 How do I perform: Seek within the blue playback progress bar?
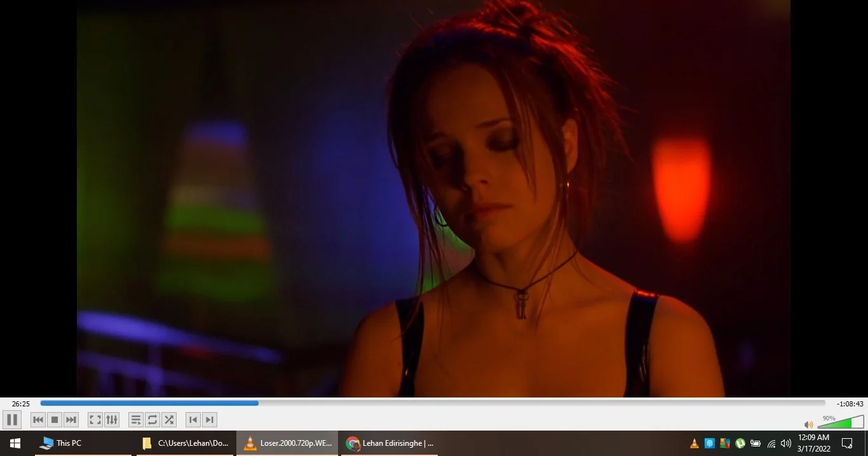(x=433, y=403)
